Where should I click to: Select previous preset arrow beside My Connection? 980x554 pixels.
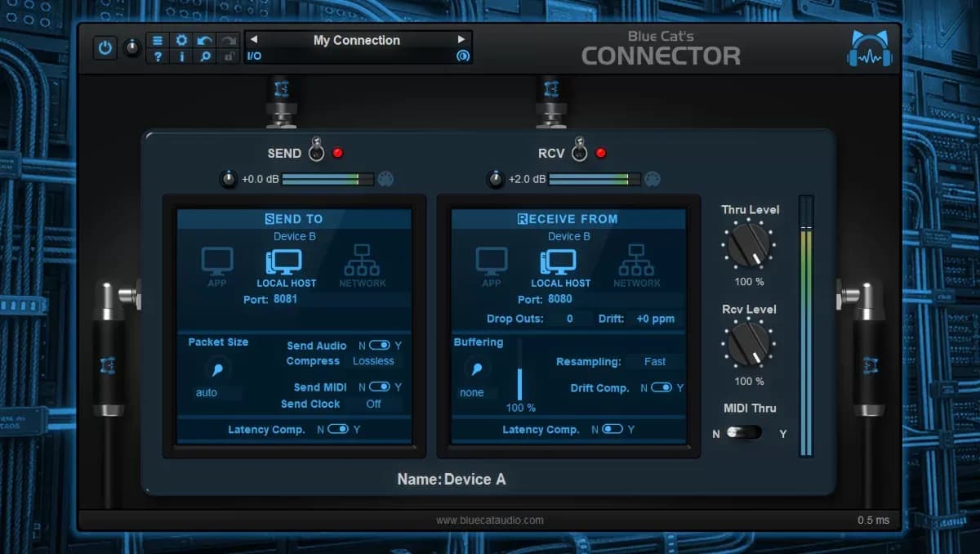click(254, 39)
